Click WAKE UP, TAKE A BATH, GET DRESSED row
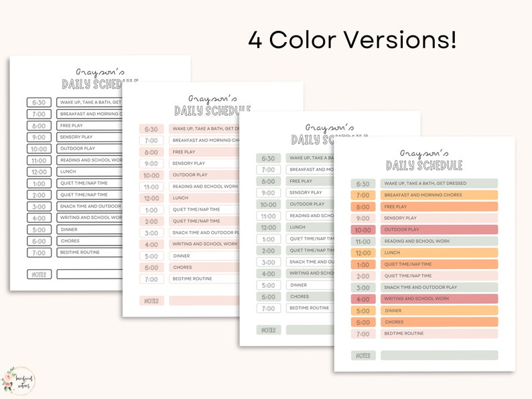Viewport: 532px width, 399px height. 439,183
